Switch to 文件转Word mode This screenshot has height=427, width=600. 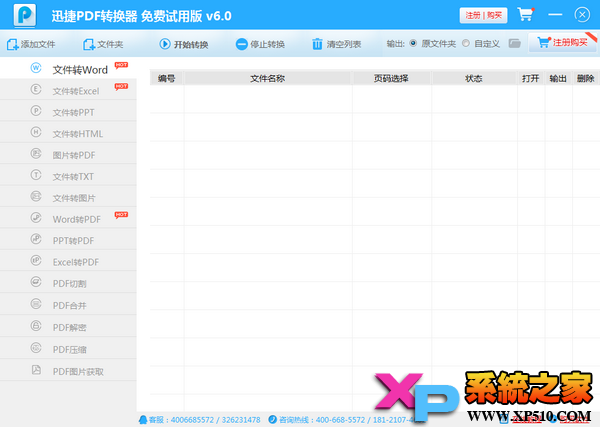[68, 68]
